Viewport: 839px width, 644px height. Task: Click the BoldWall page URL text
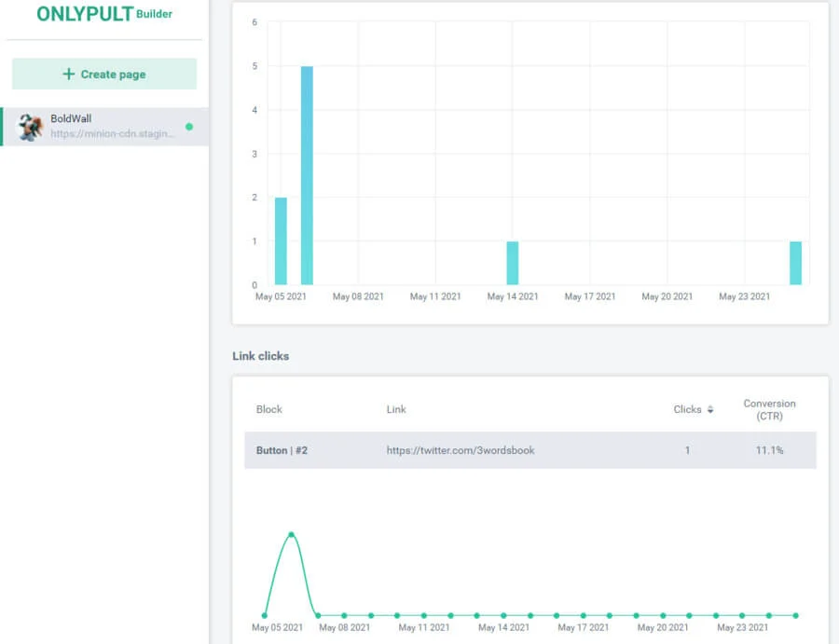pyautogui.click(x=112, y=134)
